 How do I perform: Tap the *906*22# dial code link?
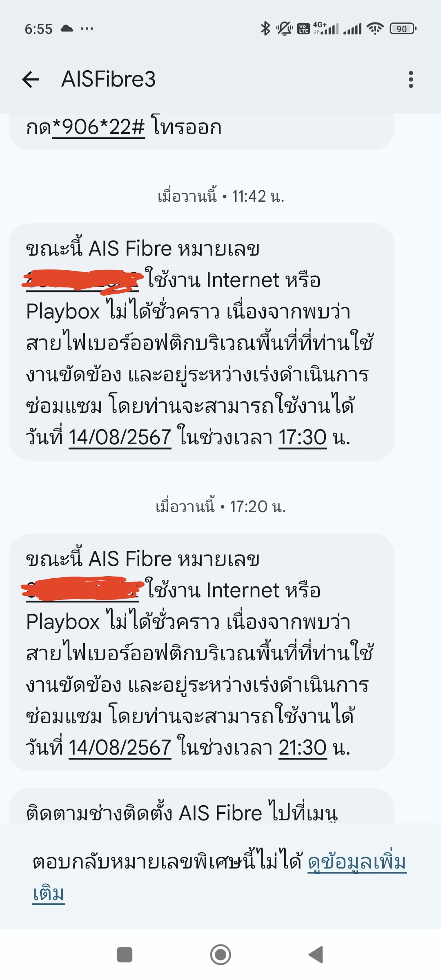point(98,127)
